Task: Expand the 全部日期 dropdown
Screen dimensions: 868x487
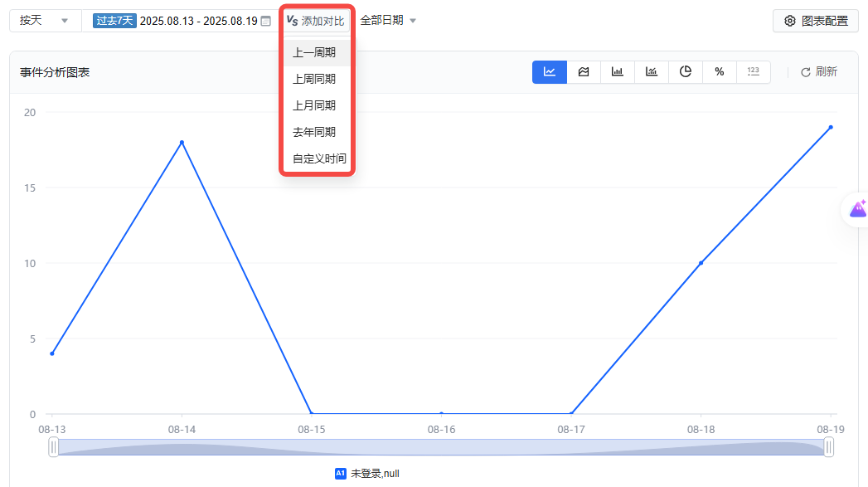Action: tap(387, 21)
